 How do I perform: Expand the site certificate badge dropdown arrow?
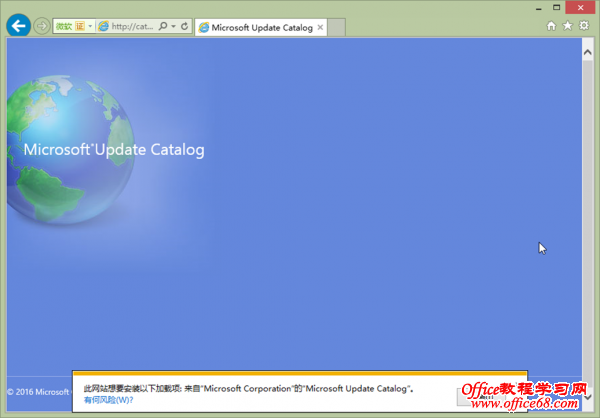(x=90, y=26)
